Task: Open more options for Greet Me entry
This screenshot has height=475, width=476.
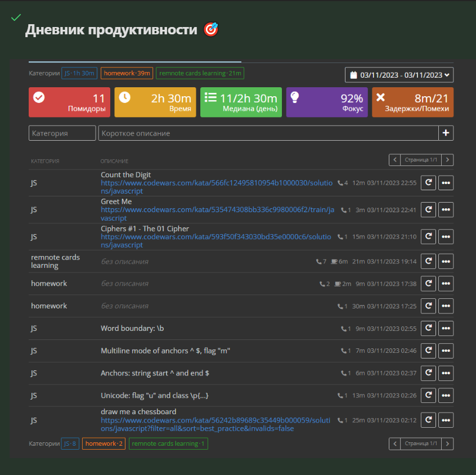Action: pos(446,210)
